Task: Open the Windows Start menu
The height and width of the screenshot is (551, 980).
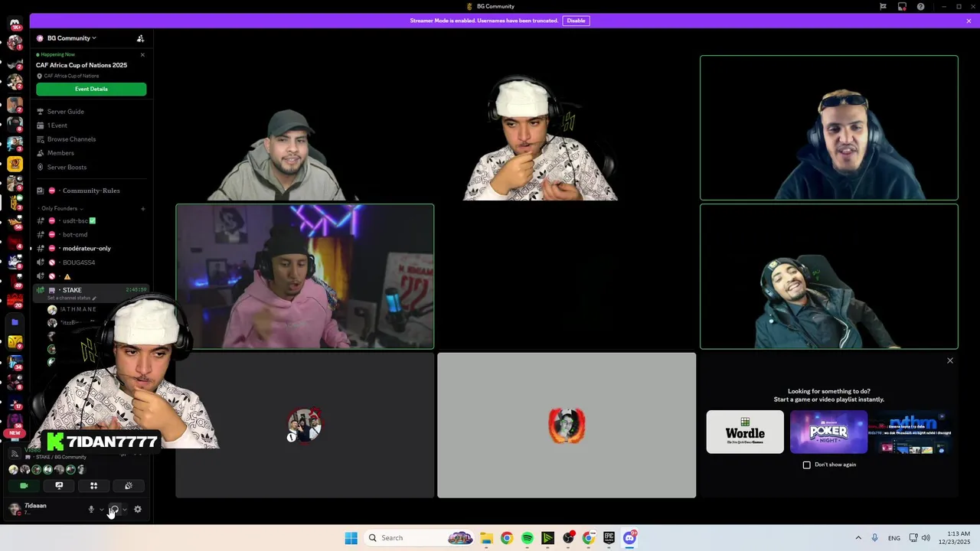Action: pos(351,538)
